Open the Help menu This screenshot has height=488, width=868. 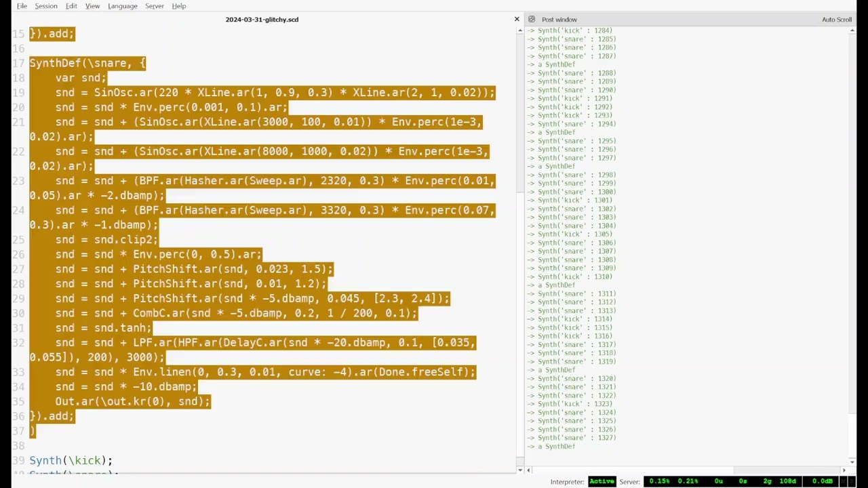pos(179,6)
